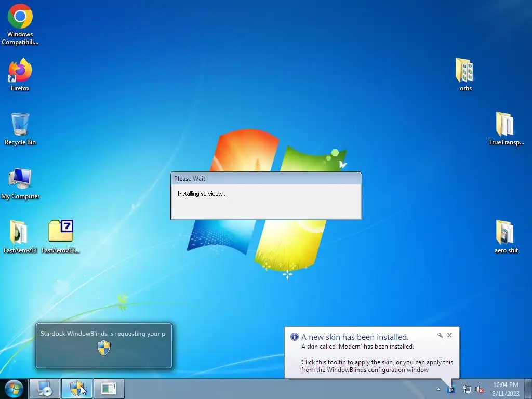The image size is (532, 399).
Task: Show hidden tray icons arrow
Action: point(438,390)
